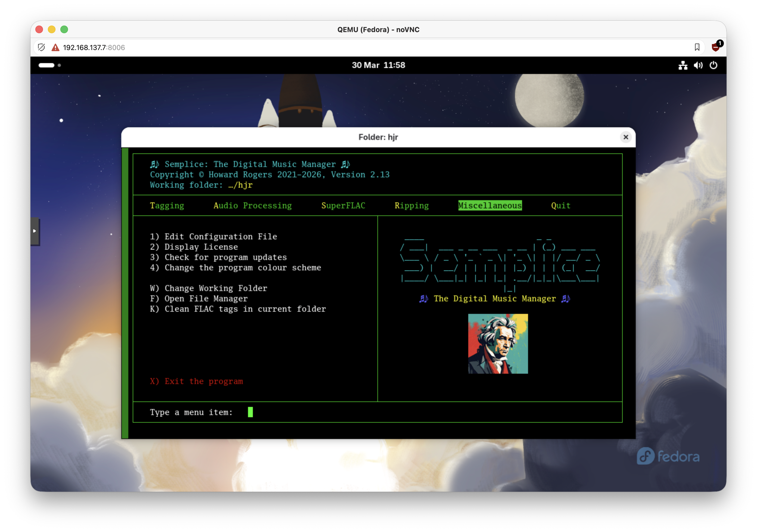This screenshot has height=532, width=757.
Task: Switch to the Audio Processing tab
Action: pyautogui.click(x=252, y=205)
